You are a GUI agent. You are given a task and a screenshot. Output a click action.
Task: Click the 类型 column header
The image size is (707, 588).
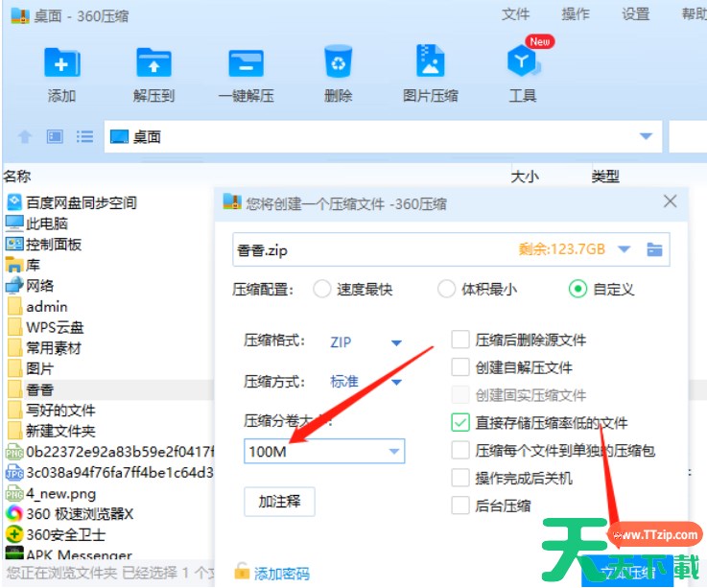605,176
